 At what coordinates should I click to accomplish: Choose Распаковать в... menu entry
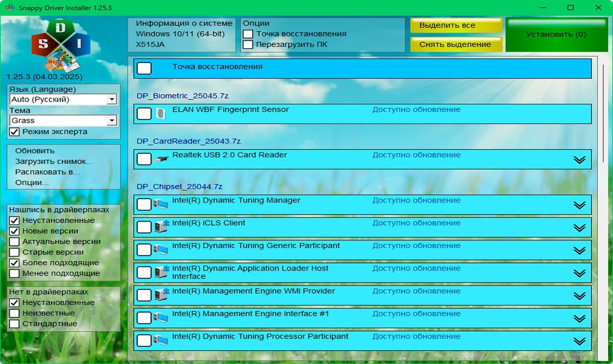click(48, 172)
